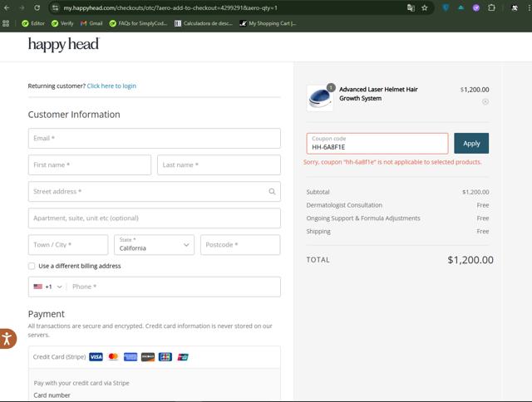
Task: Apply the coupon code
Action: [471, 144]
